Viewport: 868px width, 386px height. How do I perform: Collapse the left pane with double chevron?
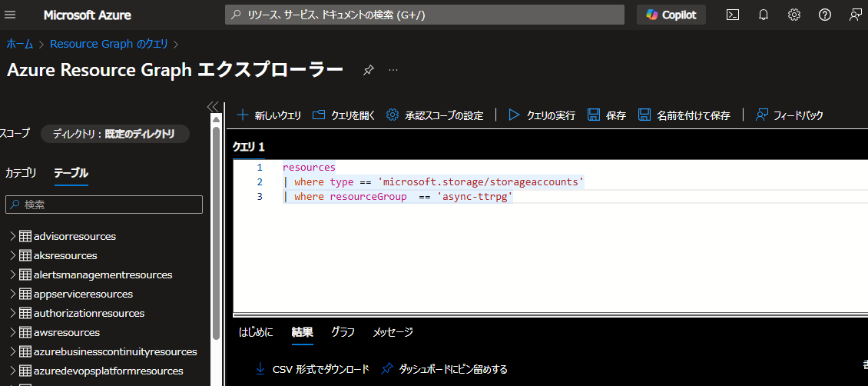point(212,106)
